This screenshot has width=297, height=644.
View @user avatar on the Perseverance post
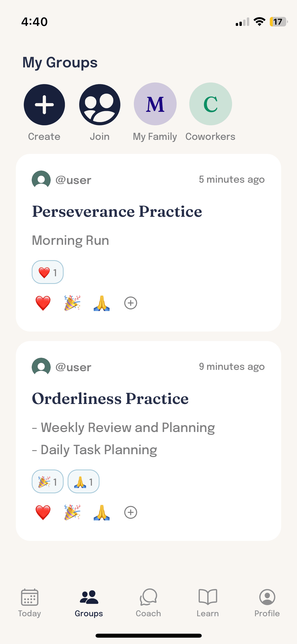coord(41,180)
